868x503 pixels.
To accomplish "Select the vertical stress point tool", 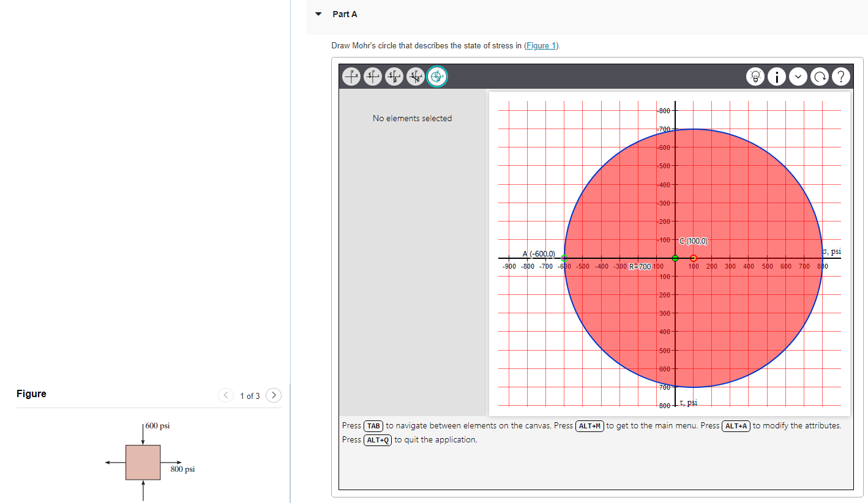I will [x=394, y=76].
